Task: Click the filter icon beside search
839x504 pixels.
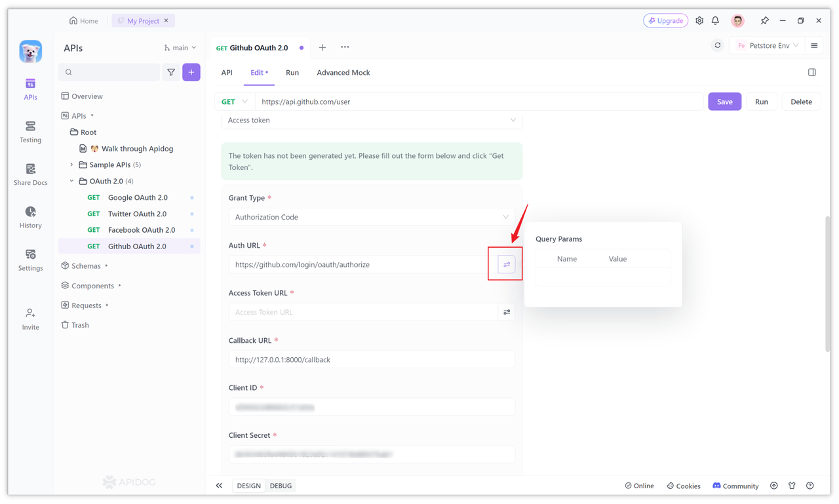Action: click(171, 72)
